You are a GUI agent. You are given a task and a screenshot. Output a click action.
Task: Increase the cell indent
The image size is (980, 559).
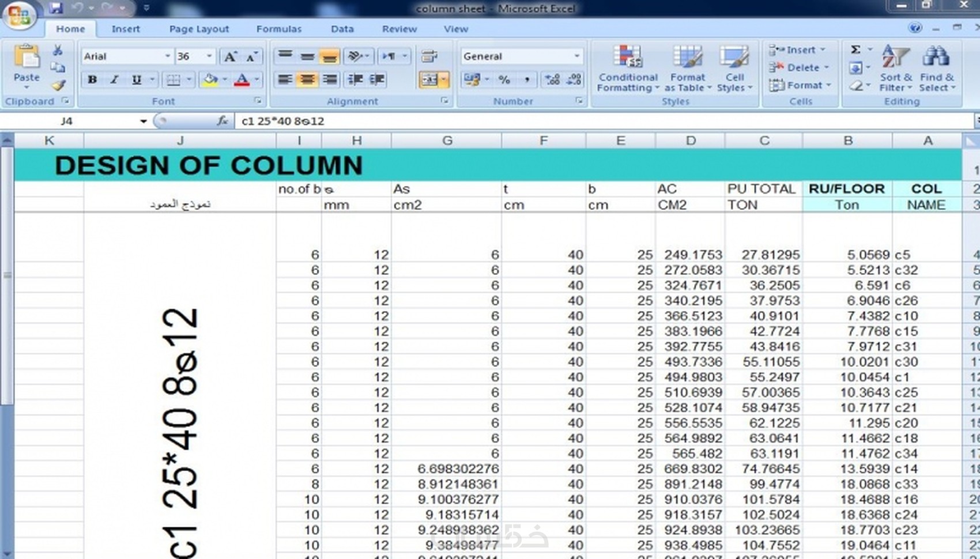tap(377, 80)
